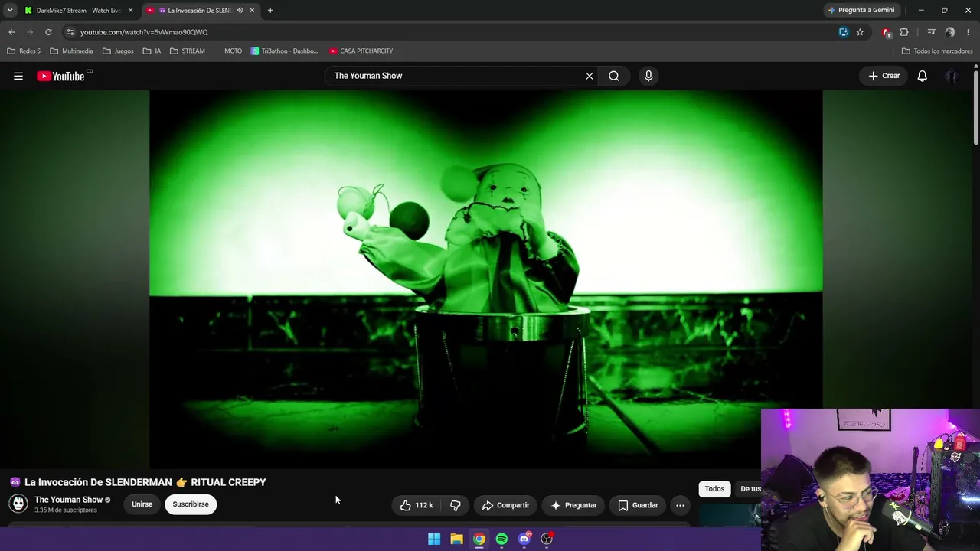View site information icon in address bar
Screen dimensions: 980x551
tap(70, 32)
